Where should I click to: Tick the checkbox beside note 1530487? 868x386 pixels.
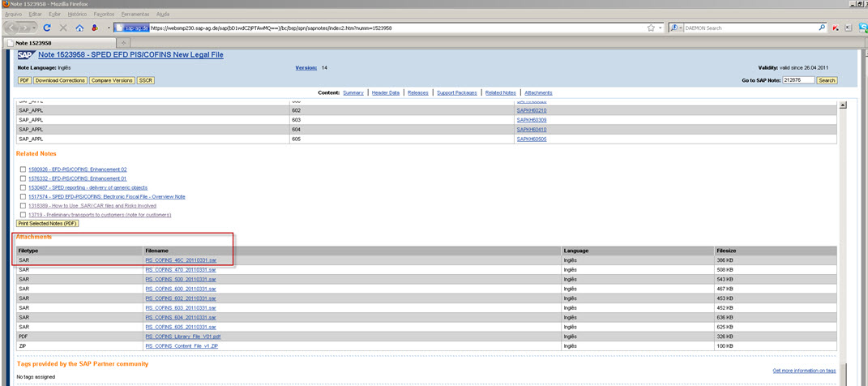(23, 187)
